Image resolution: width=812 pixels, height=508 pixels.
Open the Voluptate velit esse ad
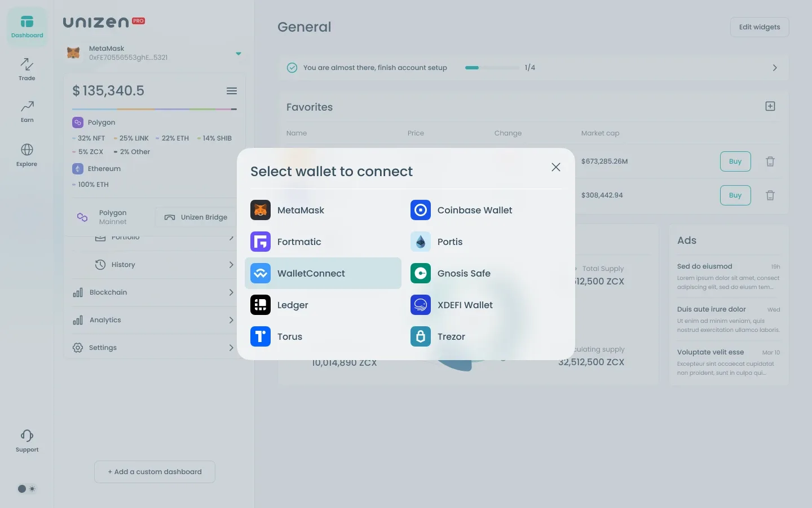729,362
